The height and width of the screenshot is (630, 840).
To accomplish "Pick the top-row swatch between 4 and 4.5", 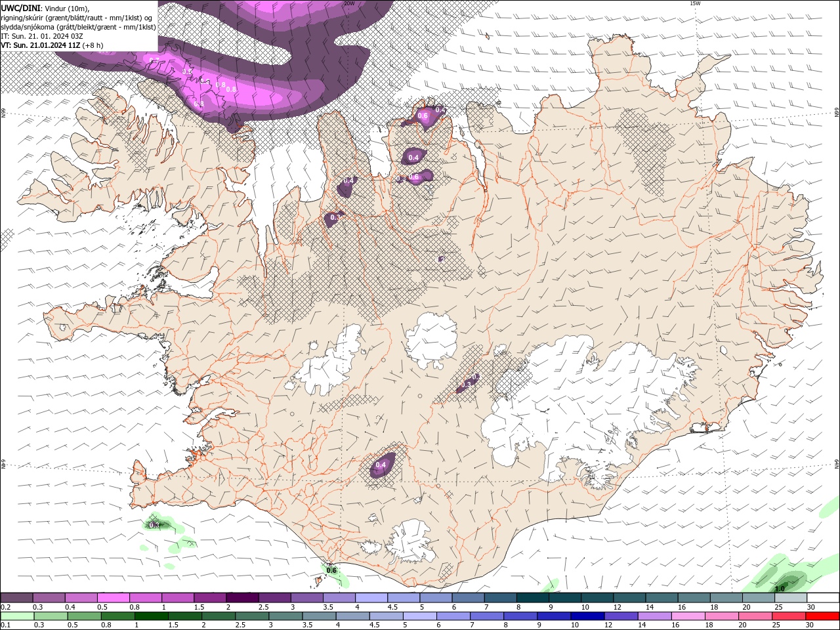I will point(371,597).
